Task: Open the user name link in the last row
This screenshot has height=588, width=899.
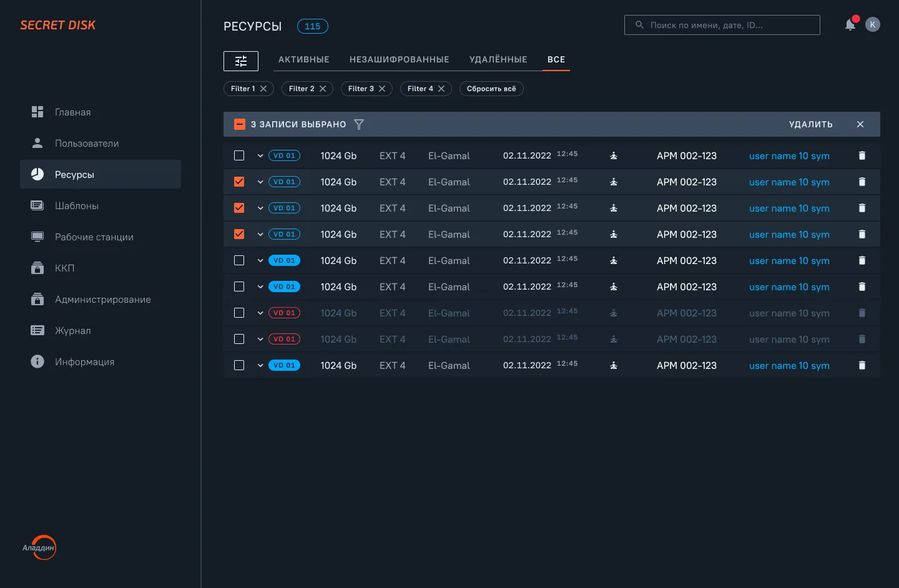Action: (x=789, y=366)
